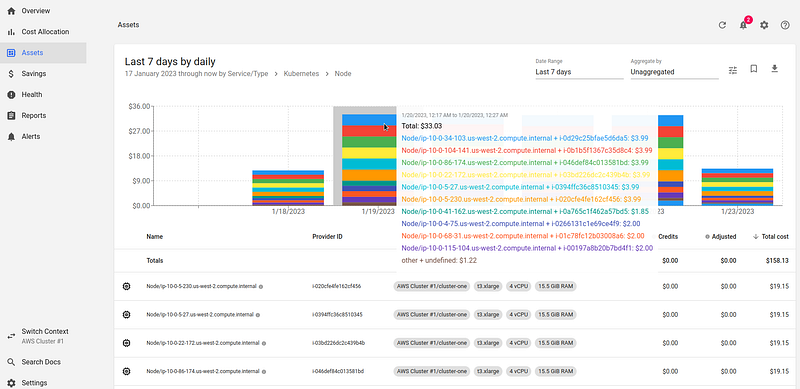Click the sidebar Settings gear icon
The height and width of the screenshot is (389, 800).
[x=11, y=383]
